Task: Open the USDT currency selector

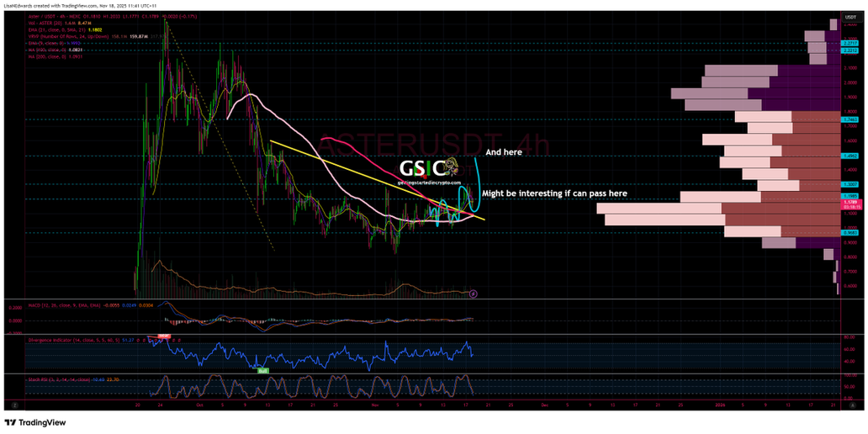Action: pyautogui.click(x=849, y=16)
